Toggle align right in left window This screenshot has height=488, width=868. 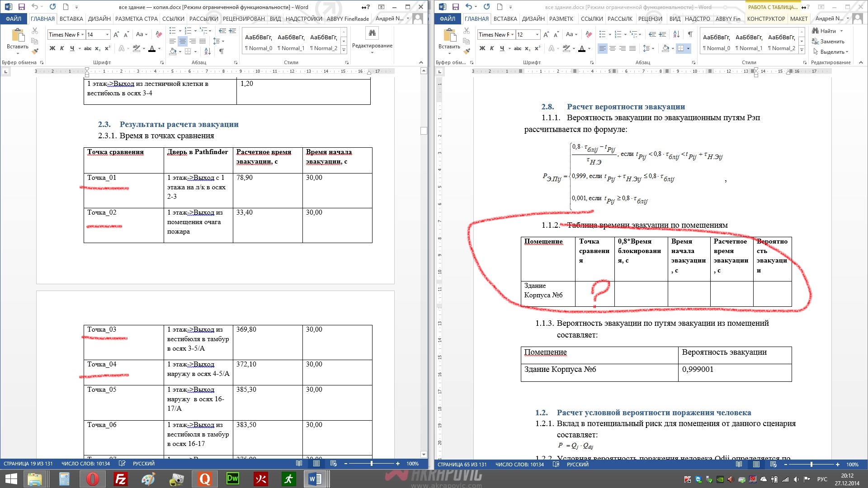pyautogui.click(x=193, y=41)
